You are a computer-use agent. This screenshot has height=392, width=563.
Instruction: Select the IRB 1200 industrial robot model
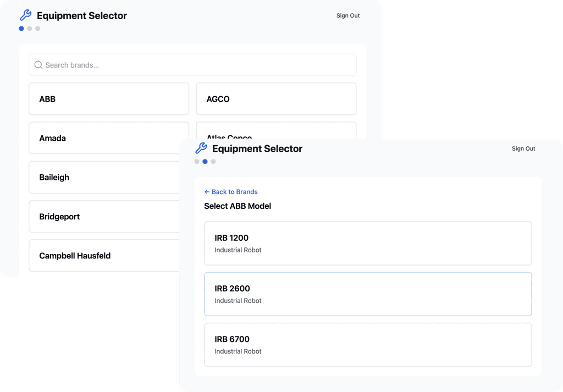click(368, 243)
